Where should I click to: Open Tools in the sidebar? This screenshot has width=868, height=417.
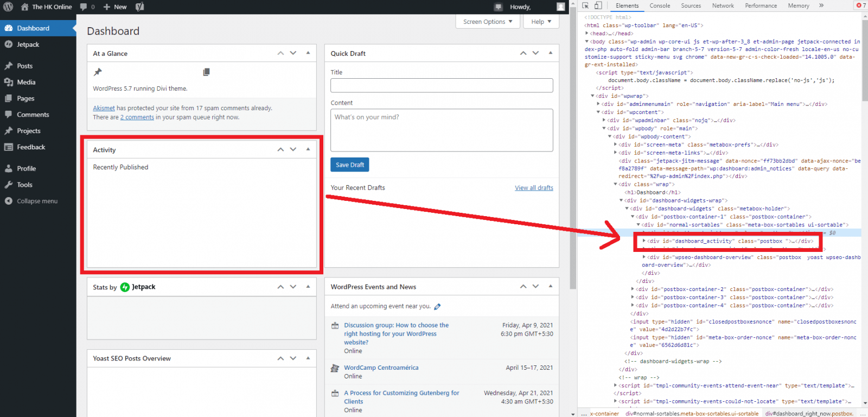click(38, 185)
